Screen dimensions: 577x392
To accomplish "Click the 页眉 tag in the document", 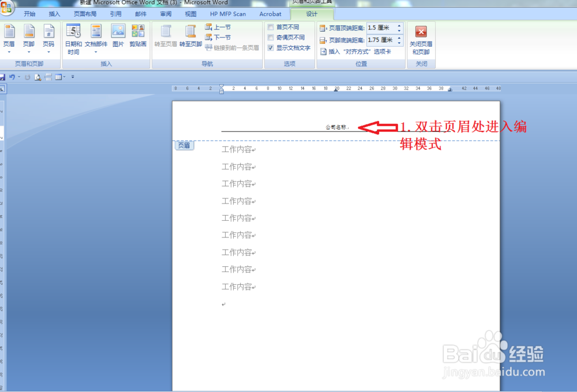I will [x=183, y=145].
